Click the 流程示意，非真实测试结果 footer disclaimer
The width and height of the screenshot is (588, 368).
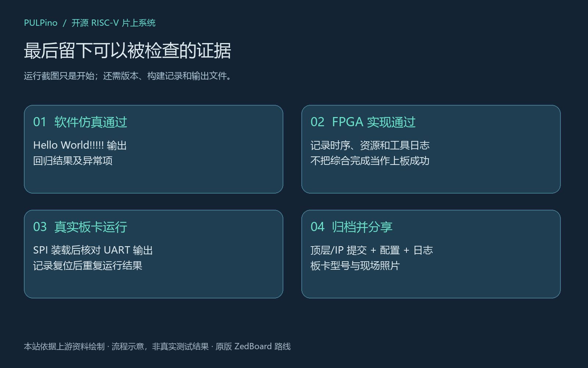160,346
